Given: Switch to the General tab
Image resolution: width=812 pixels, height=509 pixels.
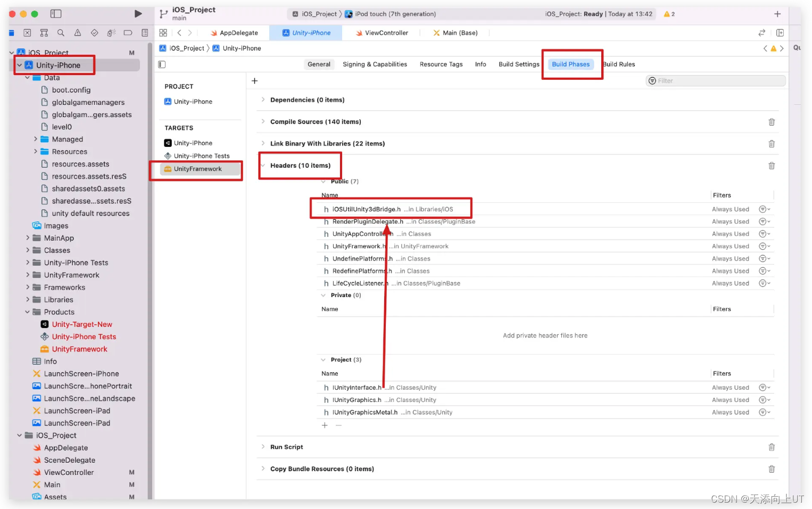Looking at the screenshot, I should 319,64.
